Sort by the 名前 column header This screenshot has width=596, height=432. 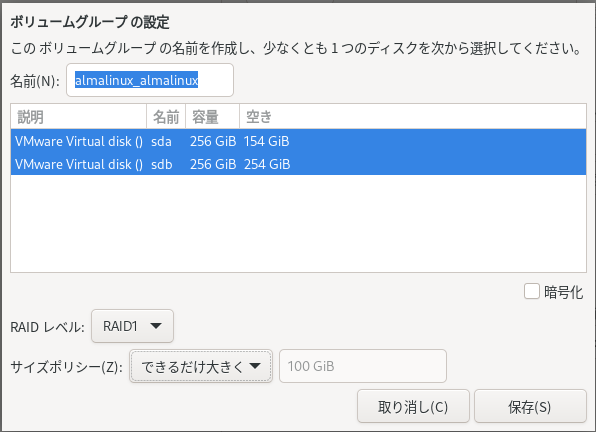click(166, 117)
